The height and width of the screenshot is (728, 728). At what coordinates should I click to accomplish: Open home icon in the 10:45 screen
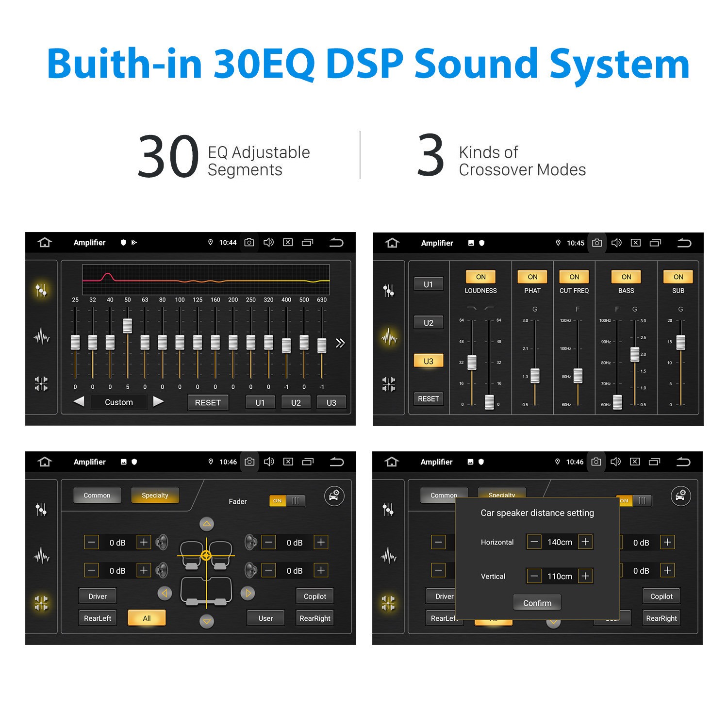click(x=392, y=243)
